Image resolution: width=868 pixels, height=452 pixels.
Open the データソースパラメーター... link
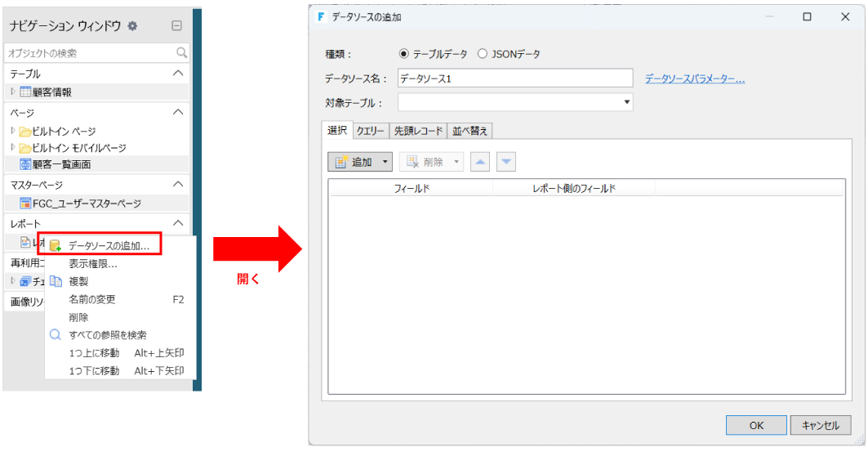point(695,78)
